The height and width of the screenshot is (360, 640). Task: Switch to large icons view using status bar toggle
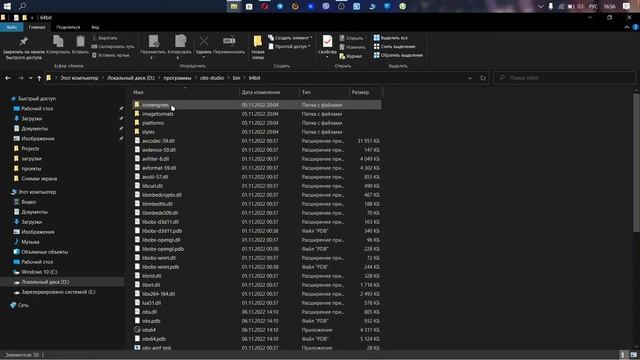[x=633, y=355]
